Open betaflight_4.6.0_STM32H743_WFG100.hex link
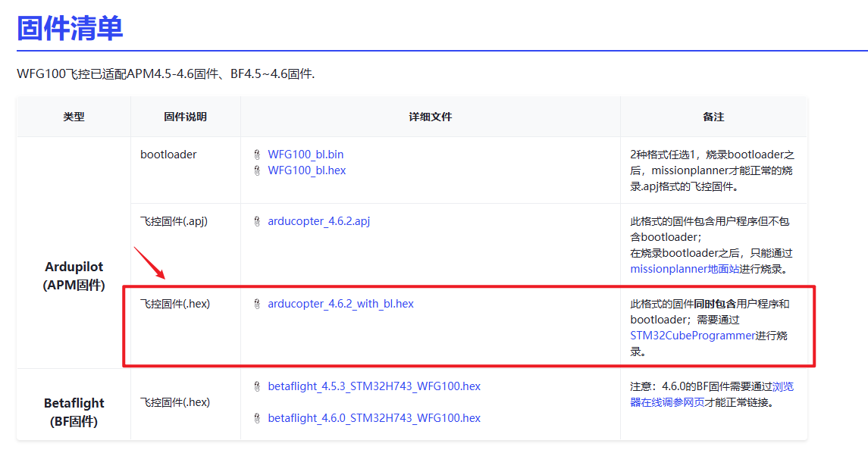This screenshot has width=868, height=453. tap(374, 418)
